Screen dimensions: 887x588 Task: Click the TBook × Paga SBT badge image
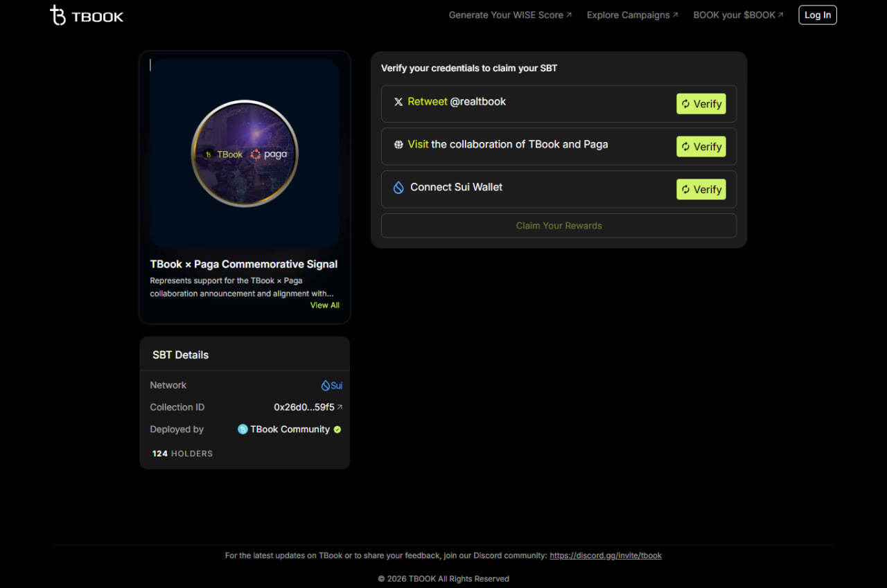245,154
